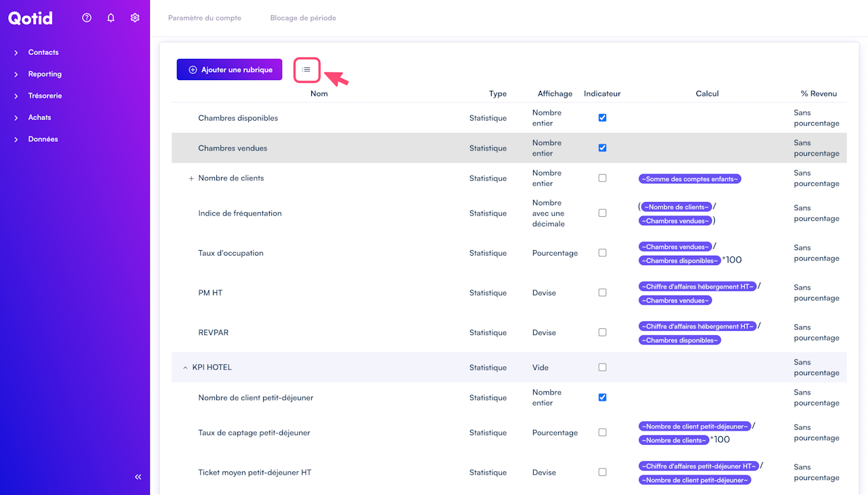Expand the Trésorerie sidebar menu
Viewport: 868px width, 495px height.
(x=45, y=96)
